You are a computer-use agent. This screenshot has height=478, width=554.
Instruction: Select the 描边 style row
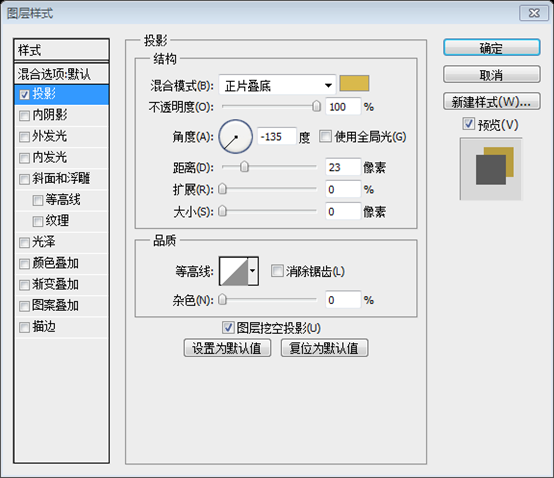(x=61, y=327)
